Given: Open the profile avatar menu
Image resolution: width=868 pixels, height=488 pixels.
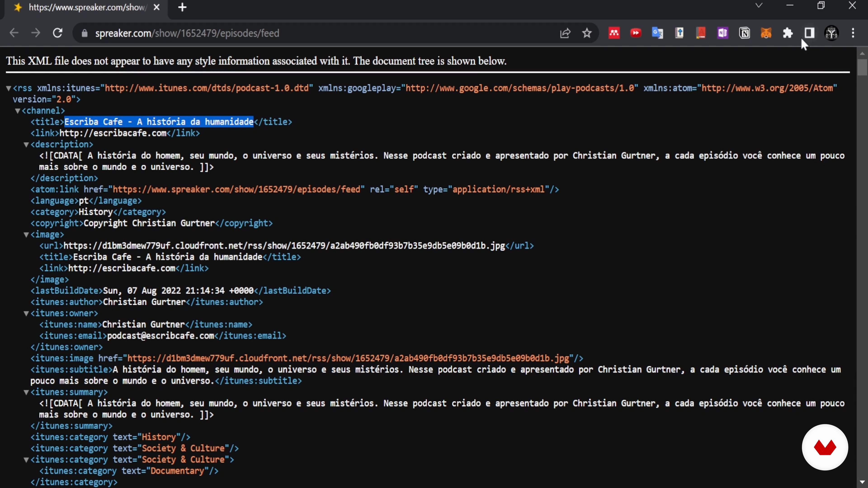Looking at the screenshot, I should coord(831,33).
